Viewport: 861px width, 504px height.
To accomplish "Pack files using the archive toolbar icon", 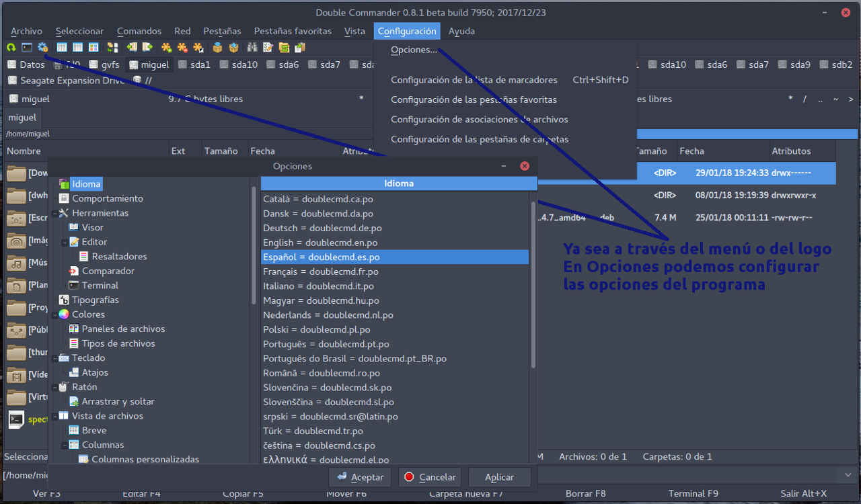I will pos(218,47).
